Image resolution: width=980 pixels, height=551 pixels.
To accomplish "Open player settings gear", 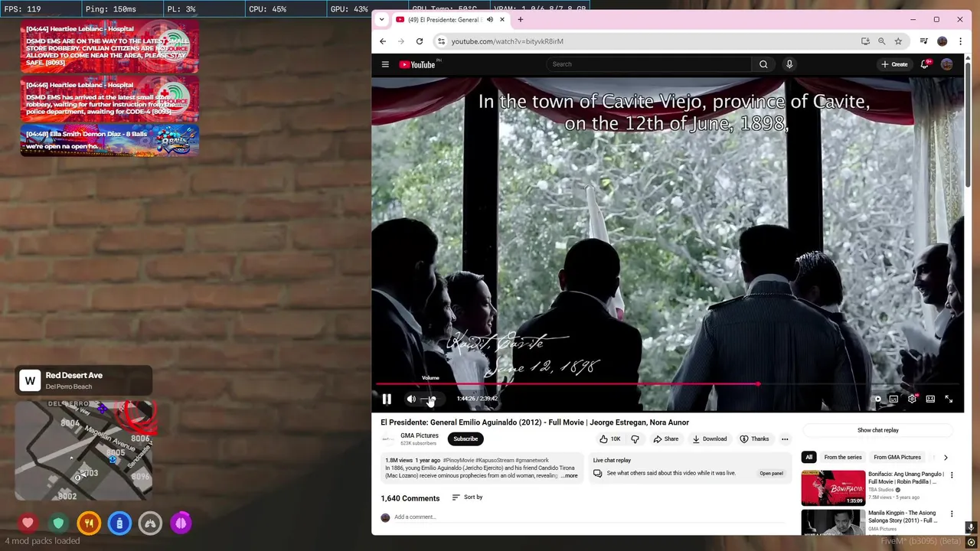I will point(912,399).
